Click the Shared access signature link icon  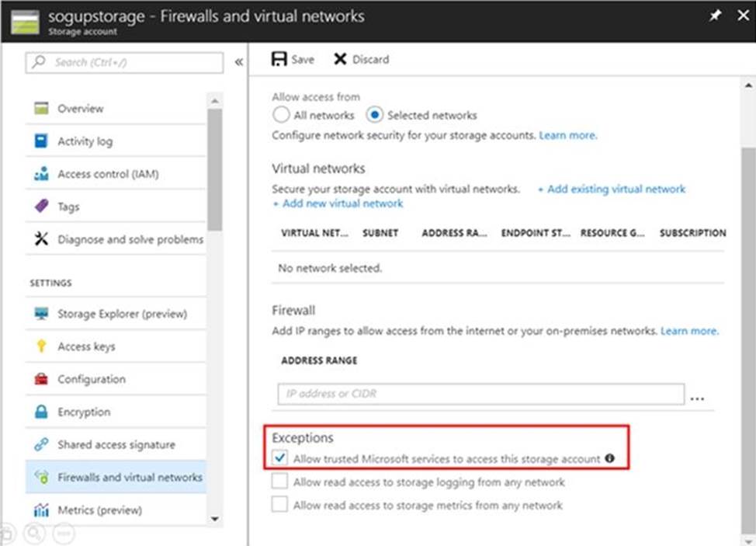[x=41, y=445]
